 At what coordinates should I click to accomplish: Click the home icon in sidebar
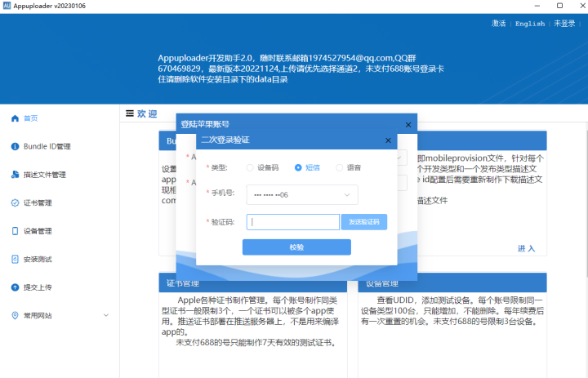coord(15,118)
